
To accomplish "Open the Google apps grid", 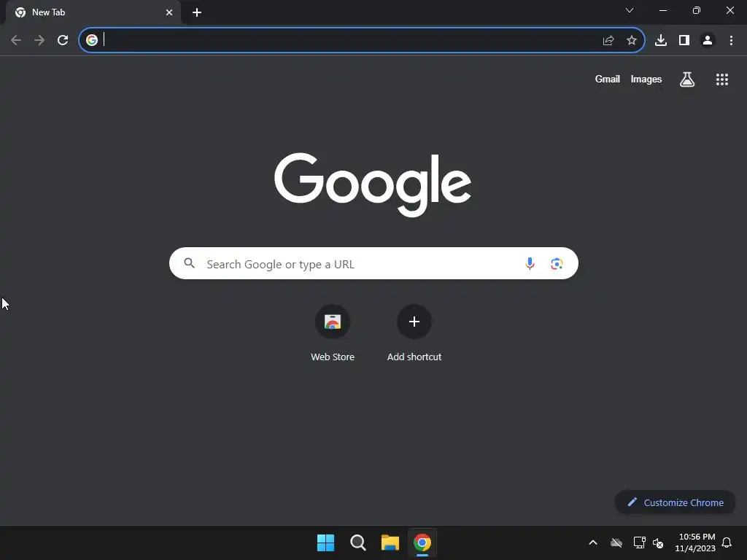I will (721, 79).
